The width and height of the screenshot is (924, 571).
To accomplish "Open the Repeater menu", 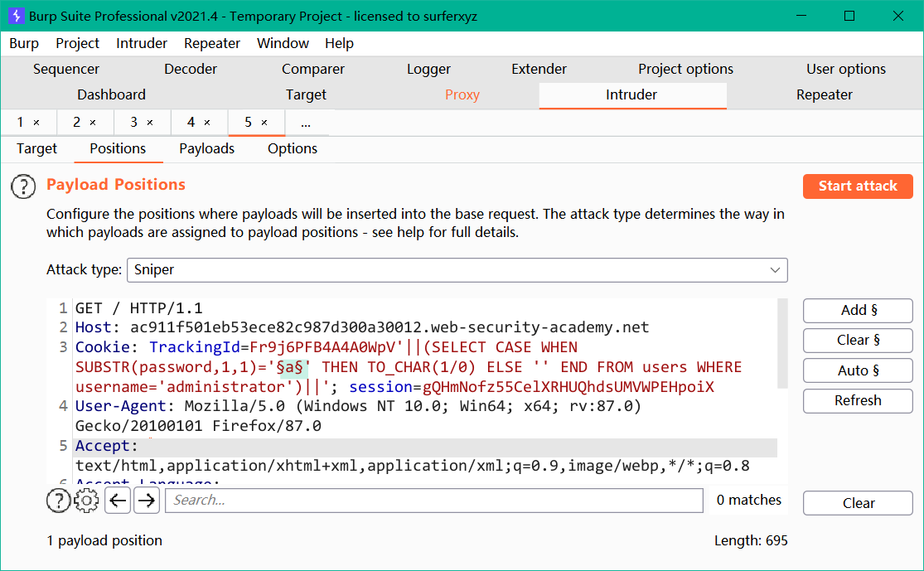I will click(211, 44).
